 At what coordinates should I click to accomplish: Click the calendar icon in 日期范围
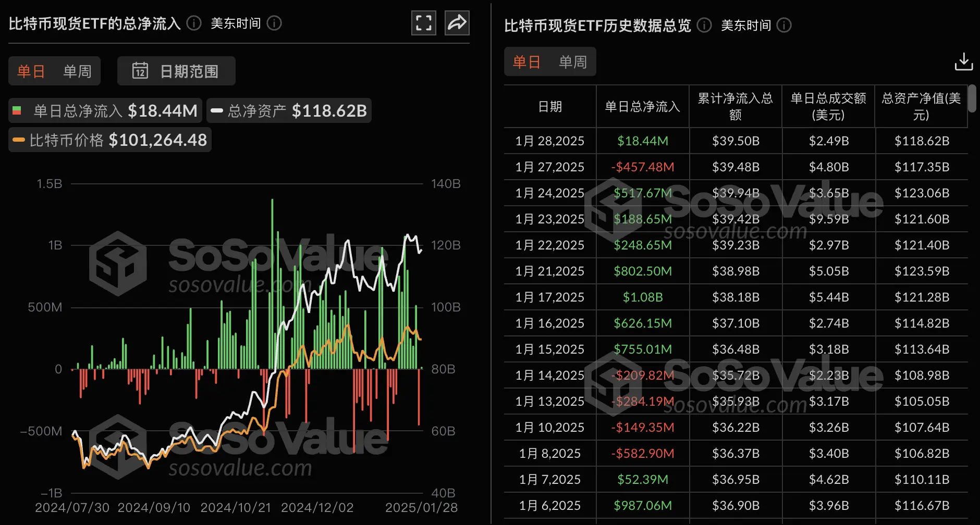tap(141, 71)
